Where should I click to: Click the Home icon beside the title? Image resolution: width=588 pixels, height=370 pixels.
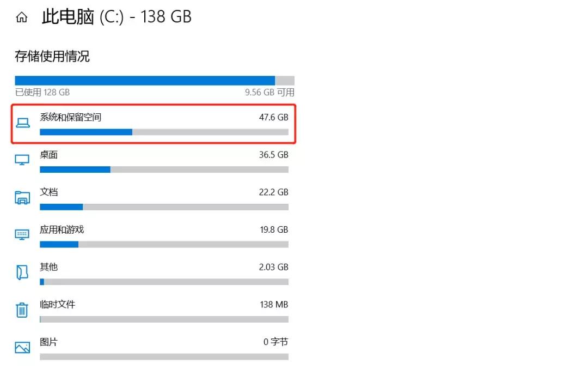tap(22, 18)
